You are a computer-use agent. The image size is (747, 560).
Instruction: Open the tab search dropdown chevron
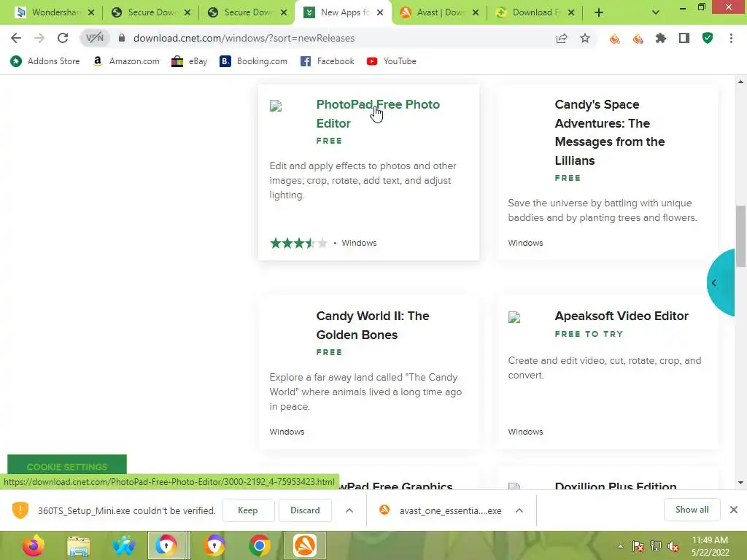point(656,13)
